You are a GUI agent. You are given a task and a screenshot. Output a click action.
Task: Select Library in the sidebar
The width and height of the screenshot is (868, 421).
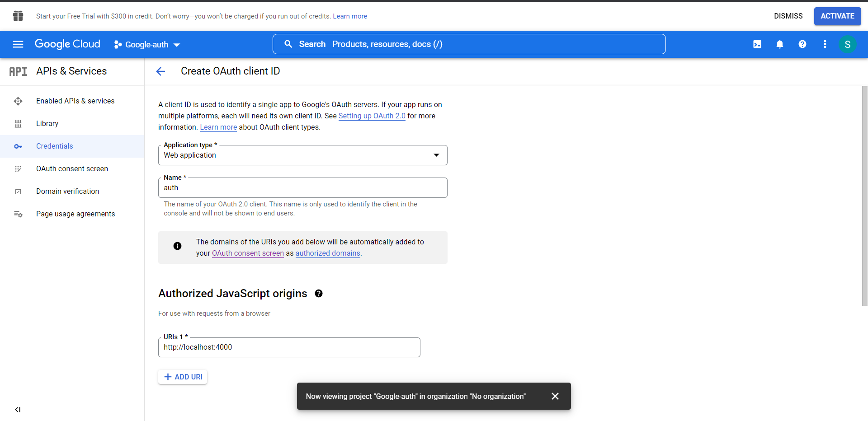pyautogui.click(x=47, y=124)
